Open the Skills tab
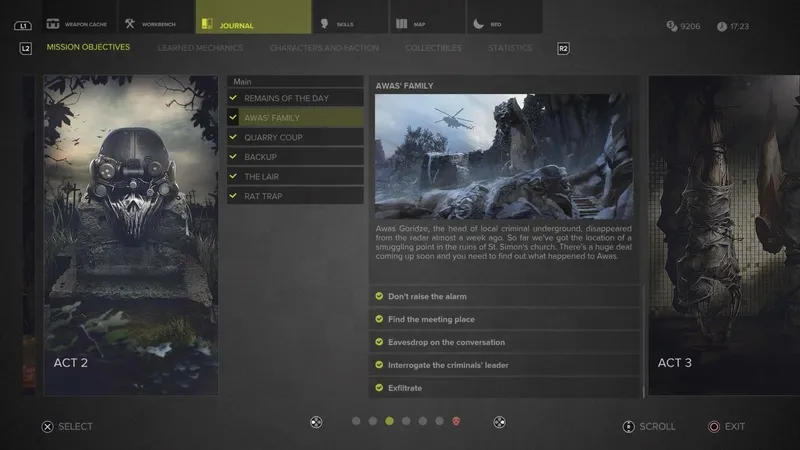This screenshot has height=450, width=800. [x=351, y=17]
